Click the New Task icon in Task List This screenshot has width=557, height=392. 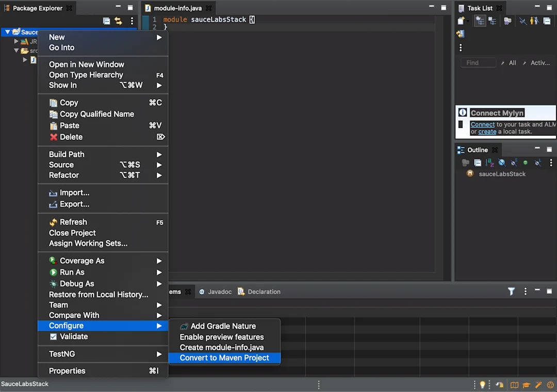[461, 21]
